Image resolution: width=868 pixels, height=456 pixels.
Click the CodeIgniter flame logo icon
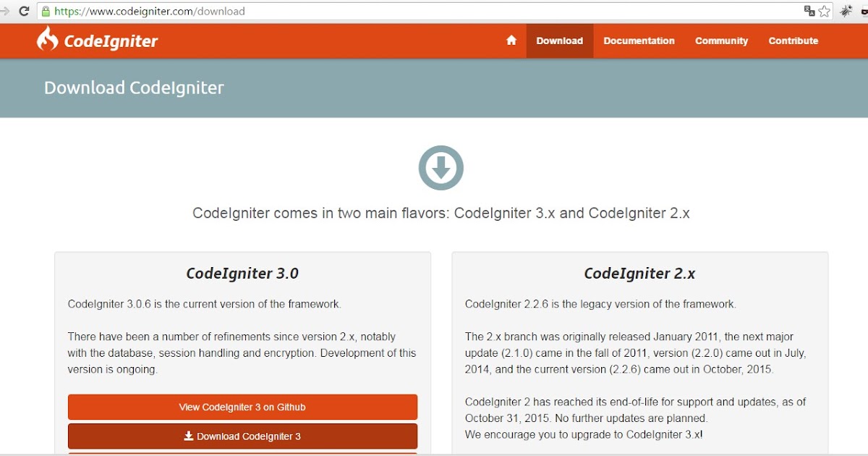(46, 41)
